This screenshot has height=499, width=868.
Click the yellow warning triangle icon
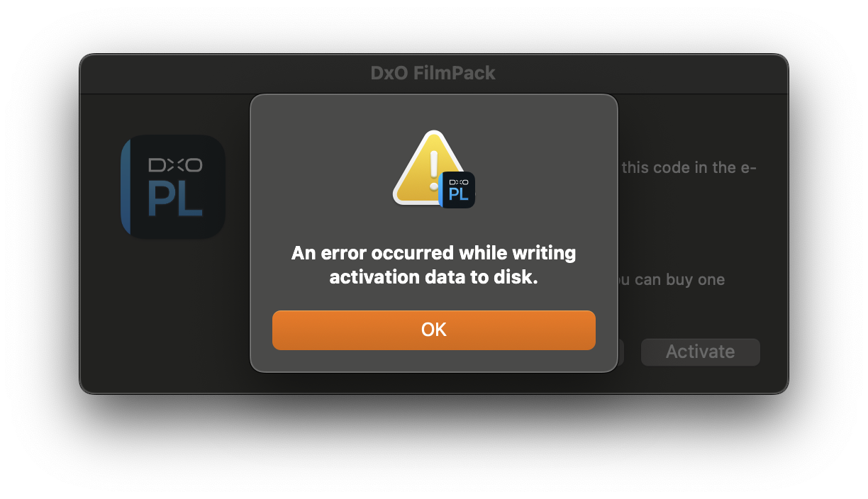click(x=425, y=167)
